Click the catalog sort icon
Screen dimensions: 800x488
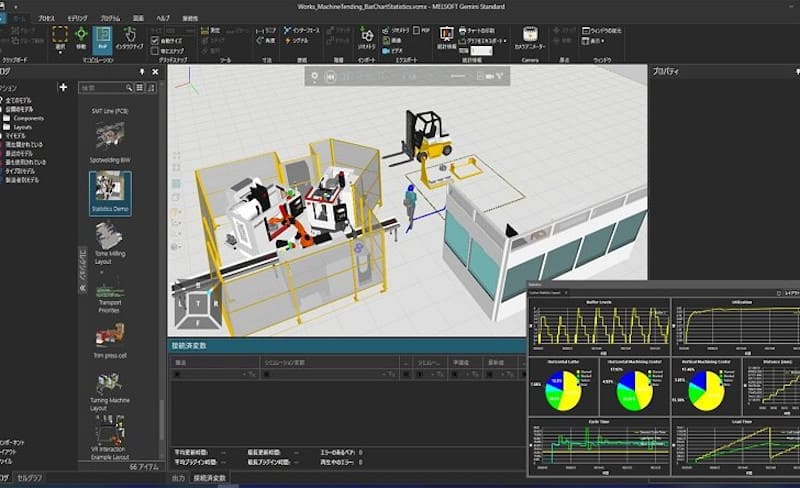[x=151, y=88]
